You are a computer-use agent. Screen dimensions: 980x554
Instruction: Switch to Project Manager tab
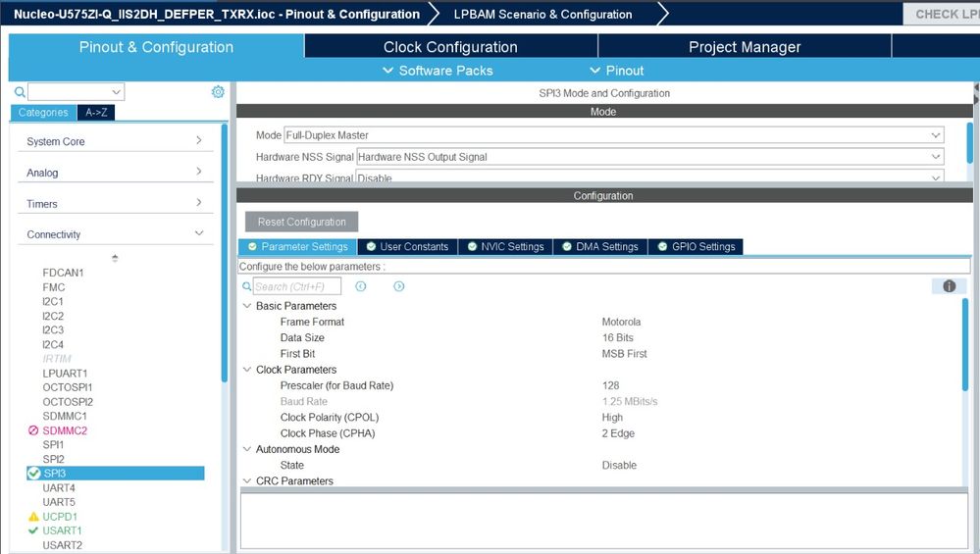745,47
